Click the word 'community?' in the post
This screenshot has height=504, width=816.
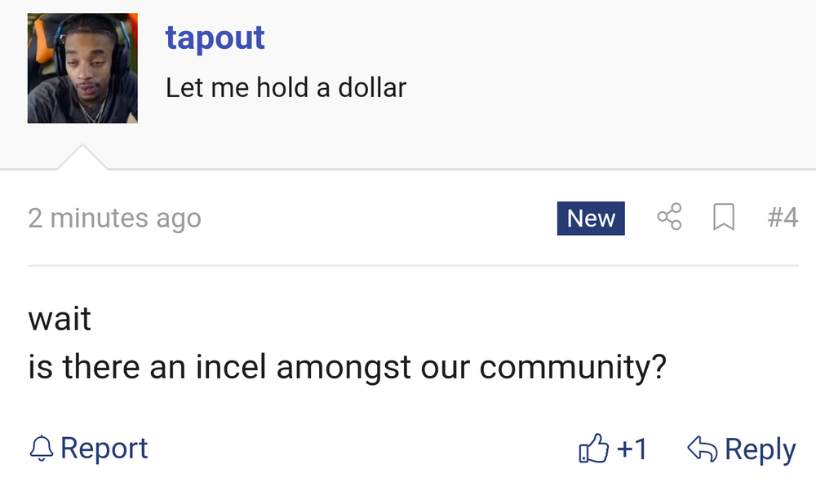coord(573,368)
